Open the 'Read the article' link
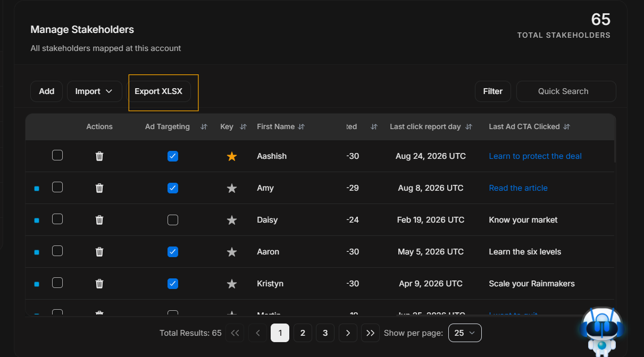 (x=518, y=188)
